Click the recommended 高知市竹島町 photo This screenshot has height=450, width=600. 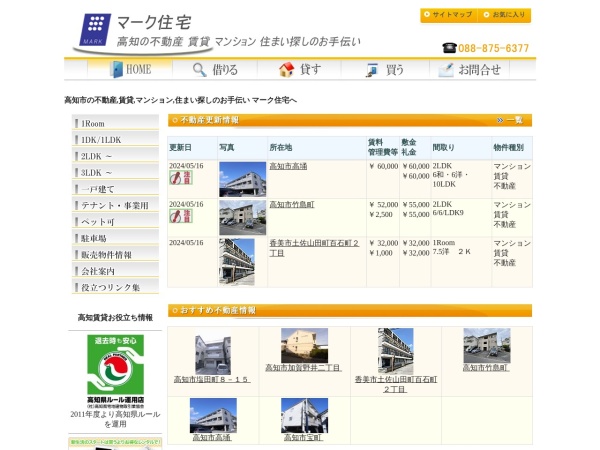(487, 346)
